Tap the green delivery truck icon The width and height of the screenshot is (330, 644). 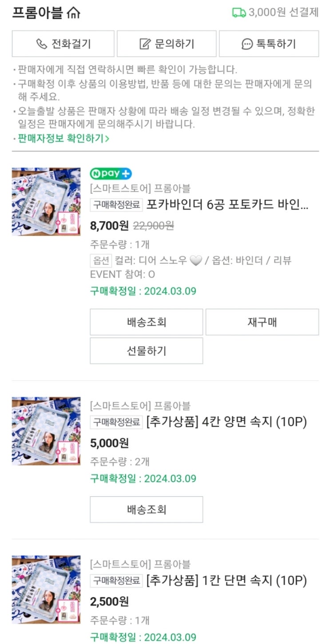click(x=239, y=13)
